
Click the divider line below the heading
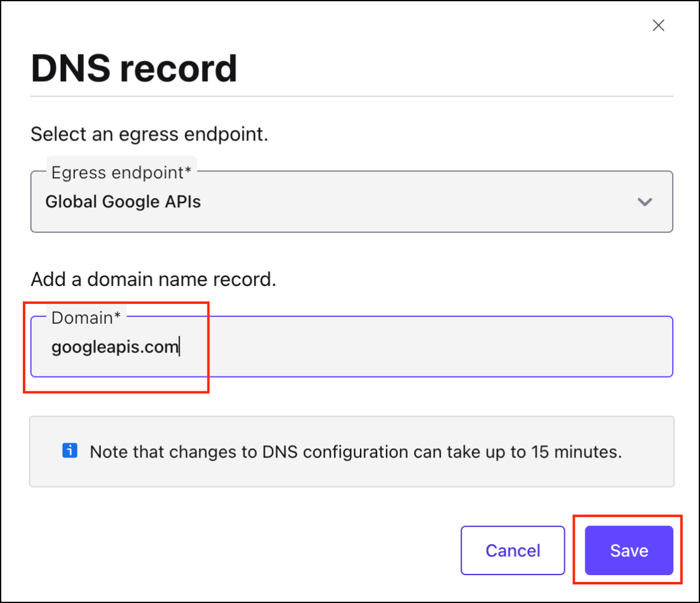pos(351,97)
